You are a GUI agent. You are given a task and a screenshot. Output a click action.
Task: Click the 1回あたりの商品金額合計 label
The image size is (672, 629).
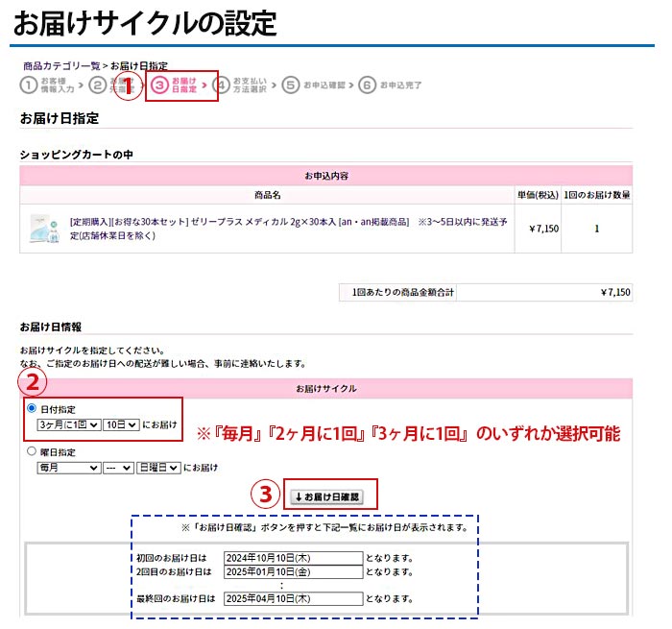(403, 293)
